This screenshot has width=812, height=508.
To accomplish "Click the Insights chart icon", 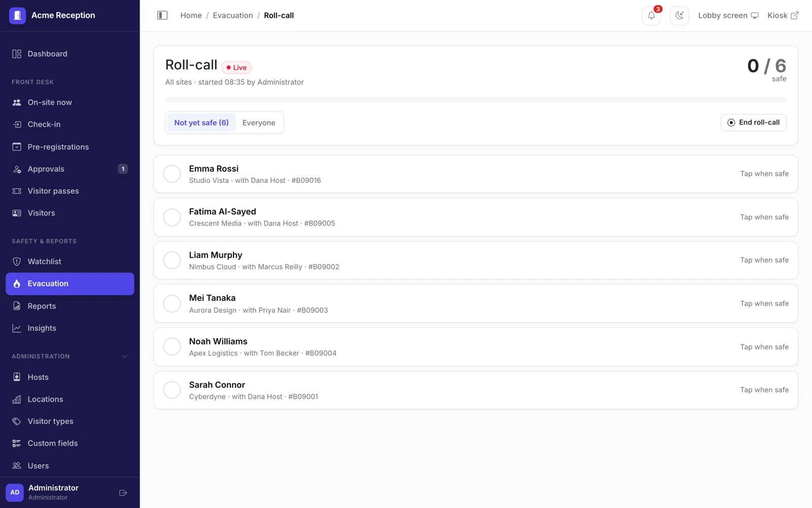I will [17, 328].
